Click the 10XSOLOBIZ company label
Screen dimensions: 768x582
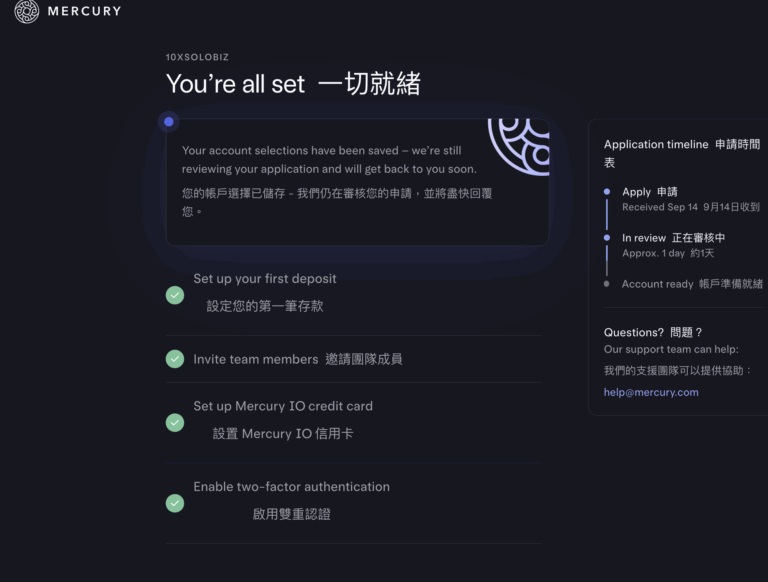coord(197,58)
